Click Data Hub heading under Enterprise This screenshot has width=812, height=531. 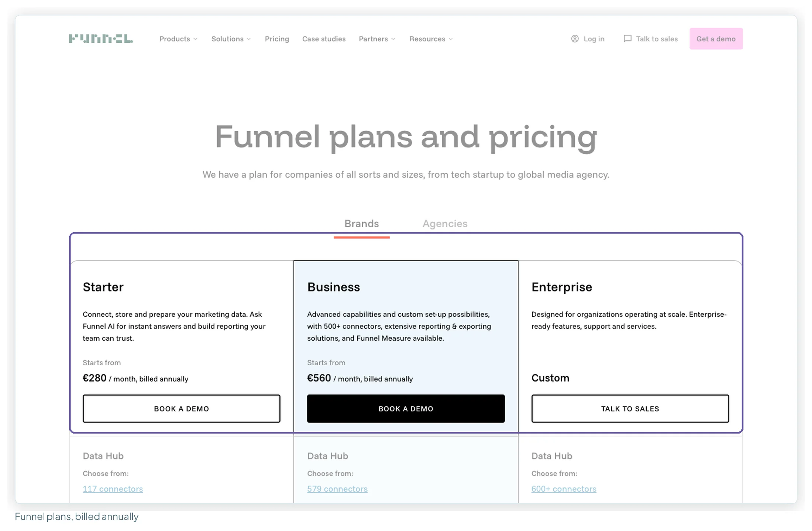point(551,456)
